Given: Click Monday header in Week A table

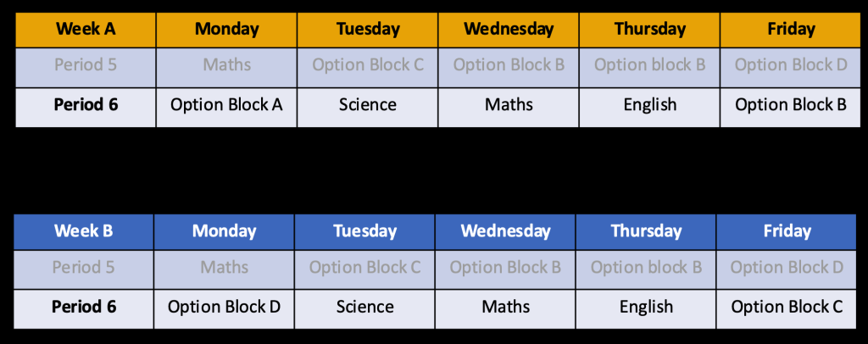Looking at the screenshot, I should [x=226, y=30].
